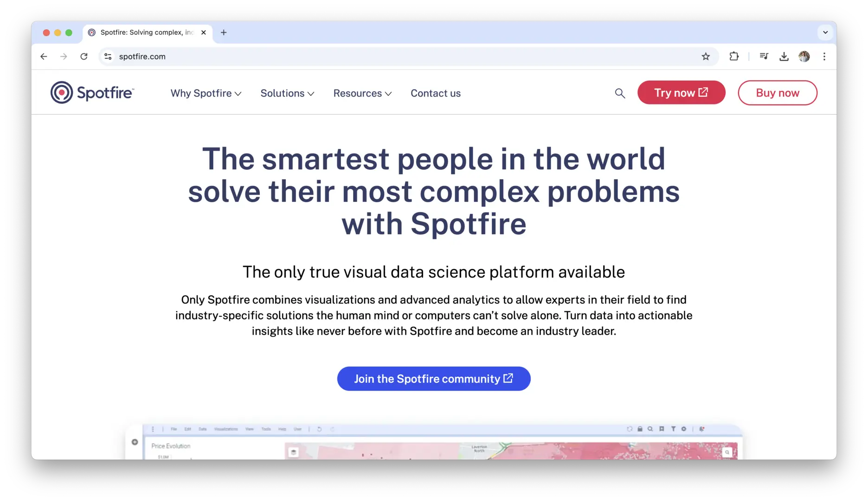Image resolution: width=868 pixels, height=501 pixels.
Task: Open the Contact us page
Action: tap(436, 93)
